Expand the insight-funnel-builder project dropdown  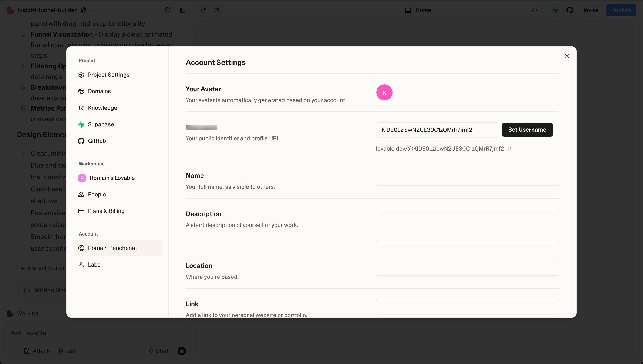[94, 10]
